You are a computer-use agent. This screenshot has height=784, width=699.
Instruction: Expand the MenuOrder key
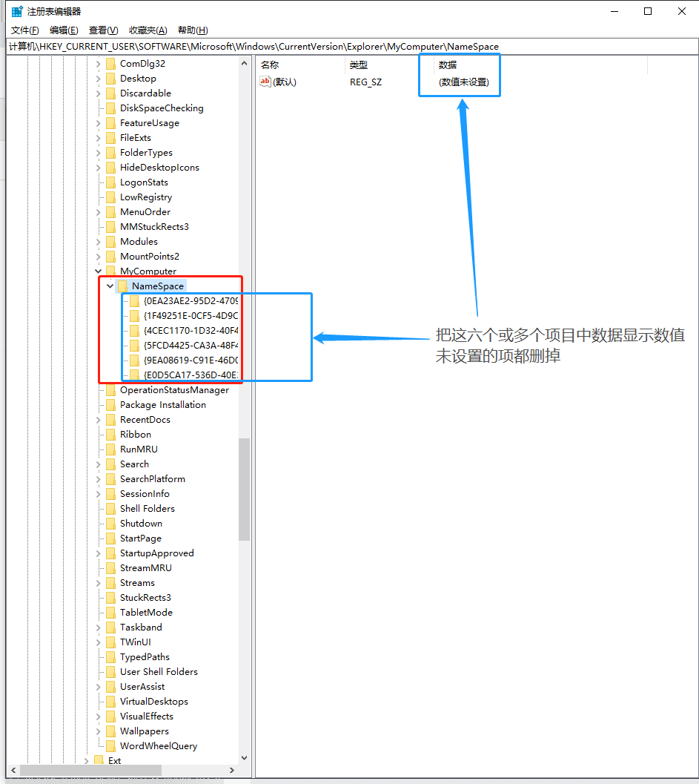[99, 212]
